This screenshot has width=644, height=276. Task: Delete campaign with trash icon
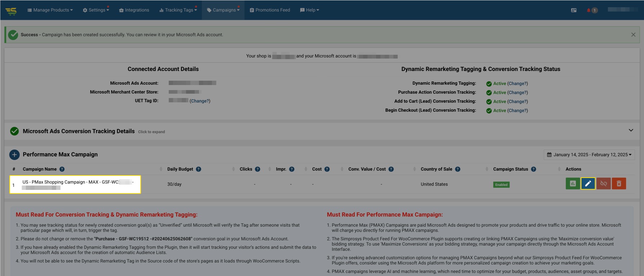coord(619,183)
